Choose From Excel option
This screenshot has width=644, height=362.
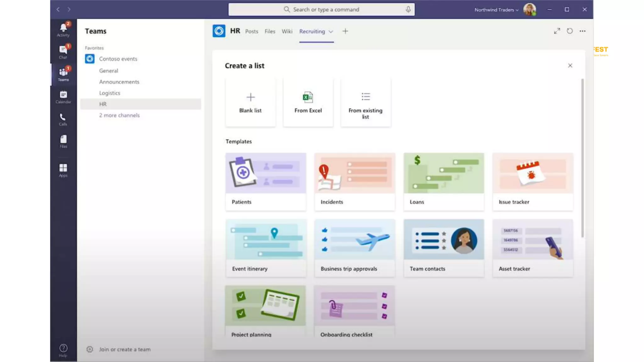[308, 102]
